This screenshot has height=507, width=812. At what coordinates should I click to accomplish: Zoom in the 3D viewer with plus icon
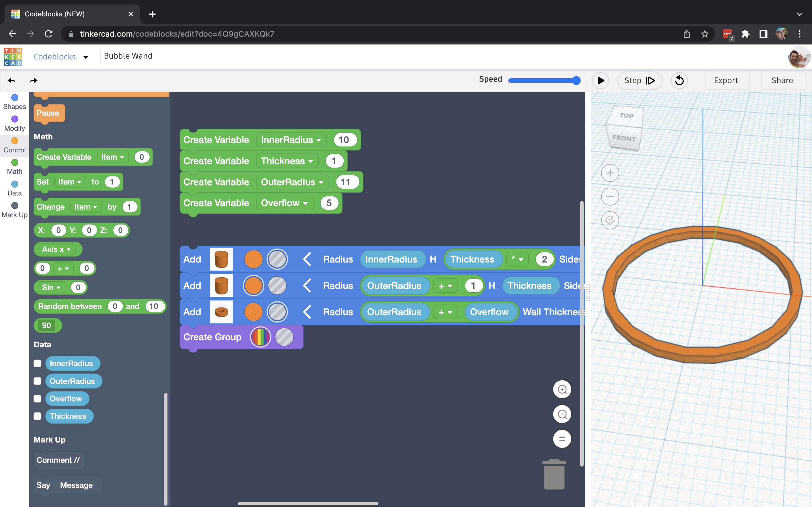point(610,173)
